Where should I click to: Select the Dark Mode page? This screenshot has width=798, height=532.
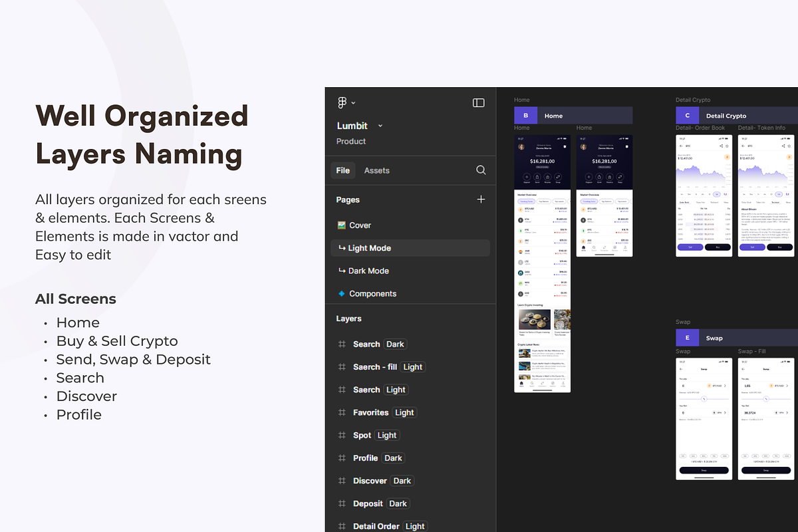363,271
